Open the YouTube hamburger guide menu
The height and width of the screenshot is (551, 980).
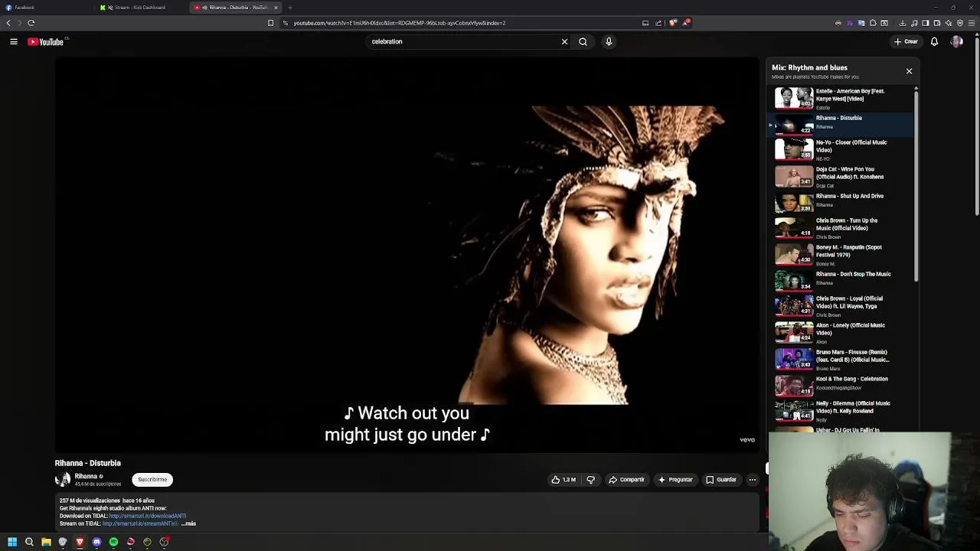(x=14, y=42)
